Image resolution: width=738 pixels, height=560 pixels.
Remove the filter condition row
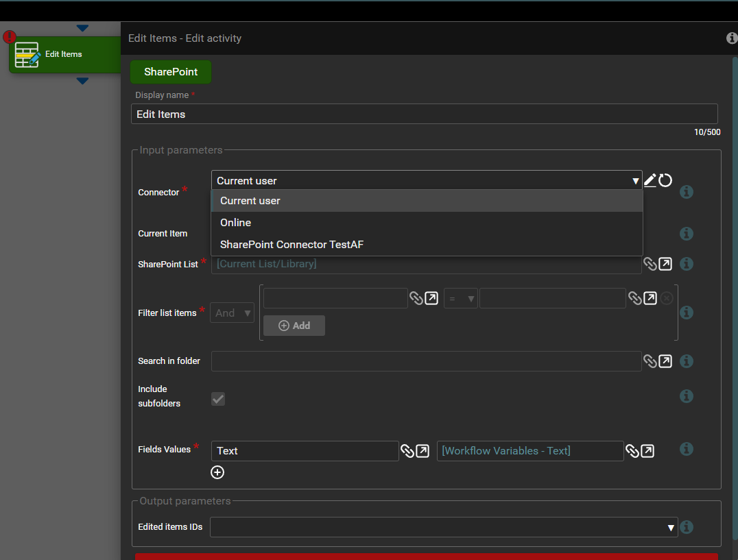(667, 298)
